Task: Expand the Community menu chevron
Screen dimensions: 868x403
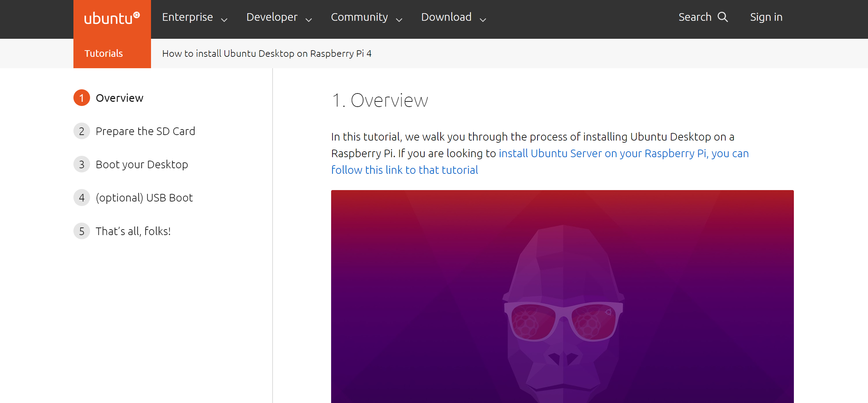Action: tap(399, 20)
